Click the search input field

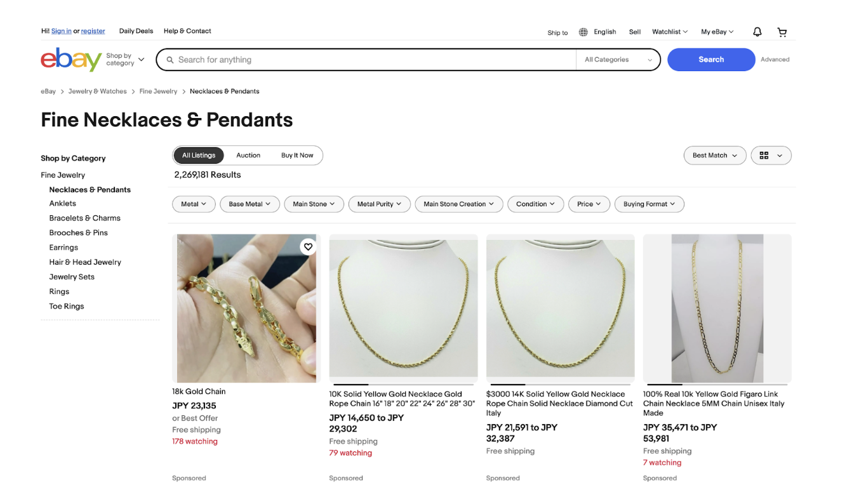coord(375,60)
